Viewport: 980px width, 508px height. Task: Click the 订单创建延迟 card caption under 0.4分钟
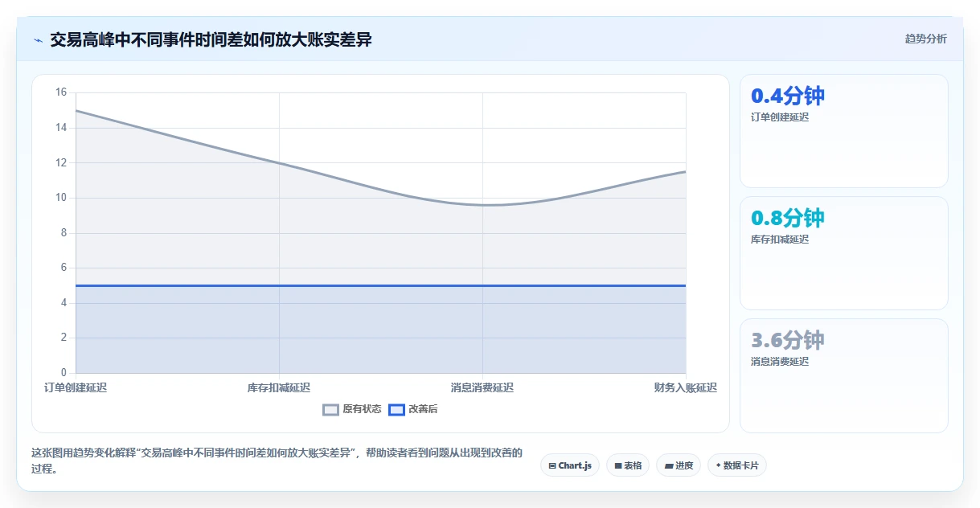click(x=780, y=117)
